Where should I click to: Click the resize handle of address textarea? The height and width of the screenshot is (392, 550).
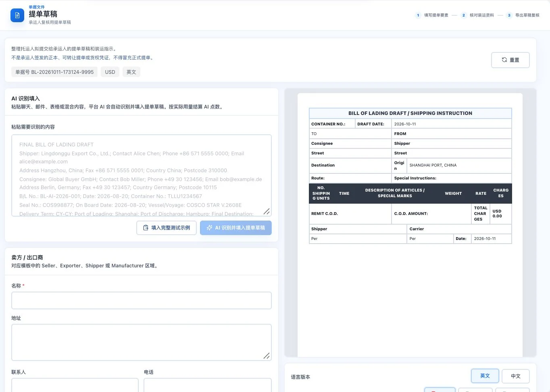point(267,356)
